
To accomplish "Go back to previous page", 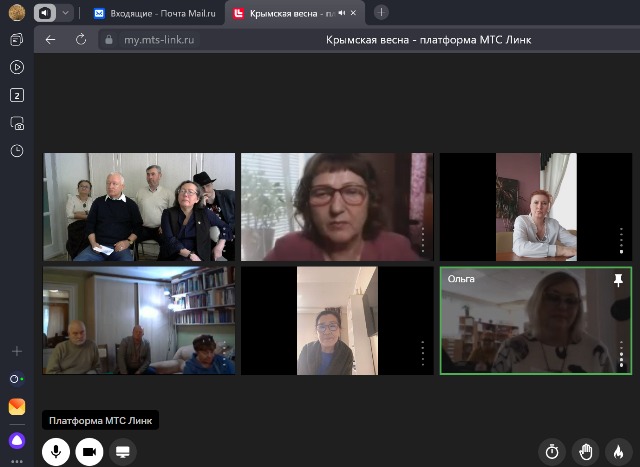I will pos(51,40).
